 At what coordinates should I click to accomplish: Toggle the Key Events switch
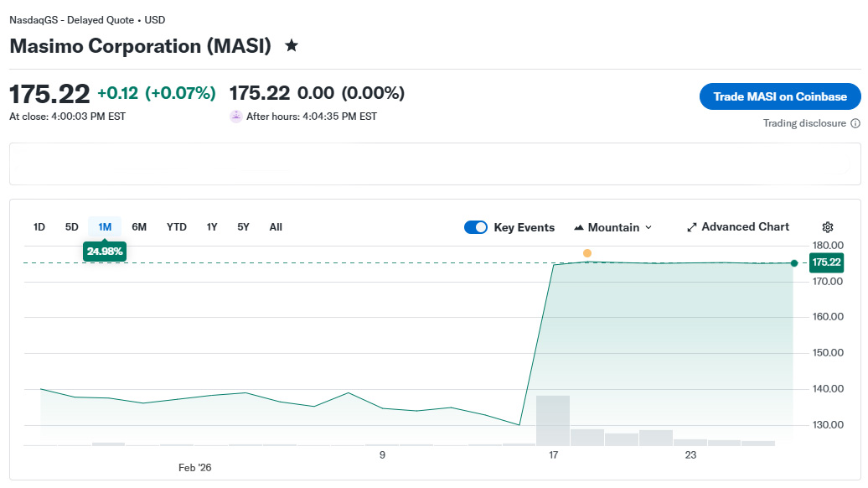point(476,227)
